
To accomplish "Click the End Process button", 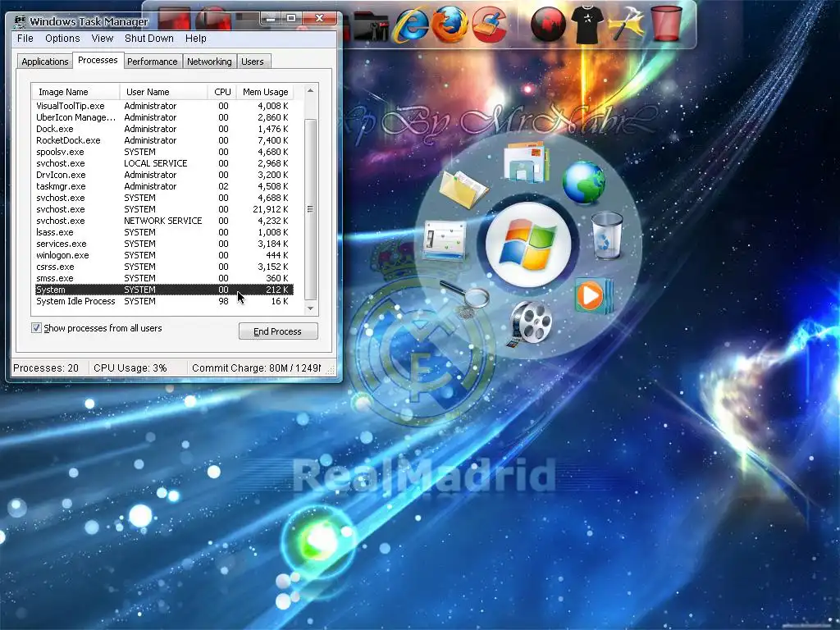I will click(x=277, y=331).
